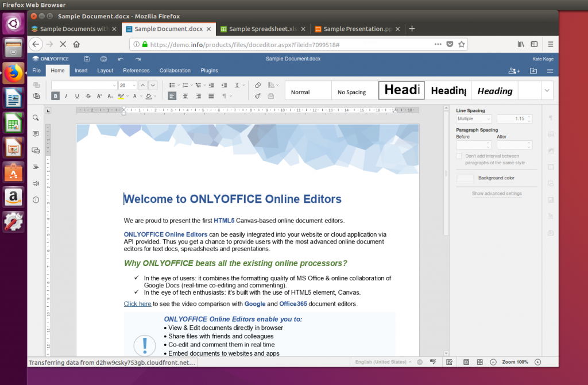Toggle strikethrough formatting
Screen dimensions: 588x385
(88, 96)
